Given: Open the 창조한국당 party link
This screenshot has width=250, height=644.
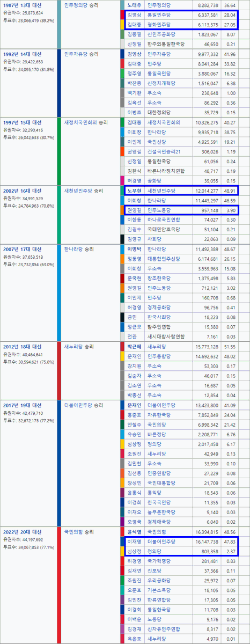Looking at the screenshot, I should 159,279.
